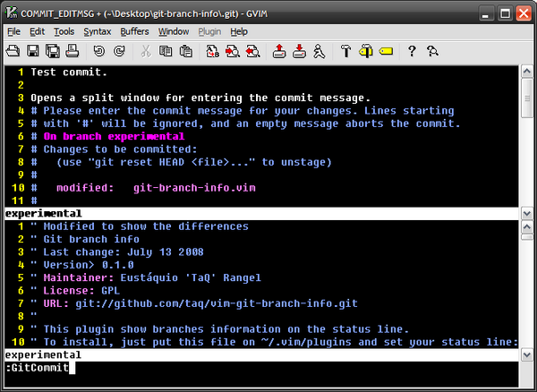Click the Find and Replace icon
537x392 pixels.
coord(212,51)
